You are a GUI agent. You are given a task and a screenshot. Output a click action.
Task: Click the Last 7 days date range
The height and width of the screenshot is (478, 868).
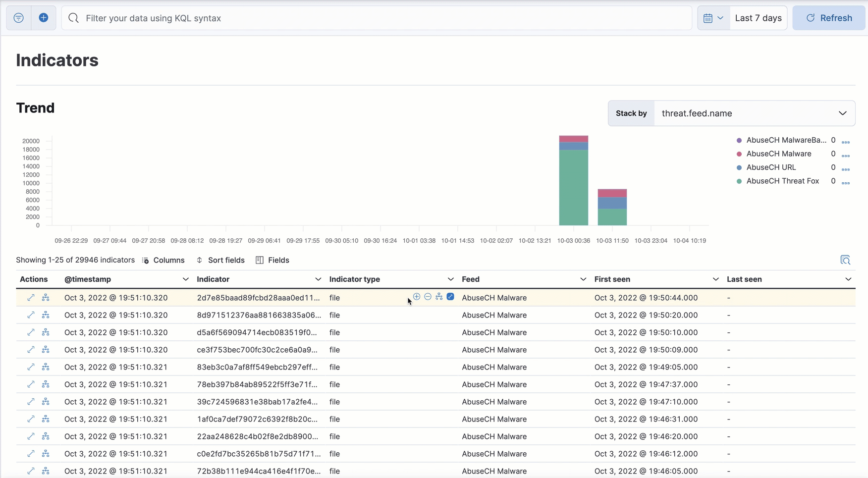coord(758,18)
